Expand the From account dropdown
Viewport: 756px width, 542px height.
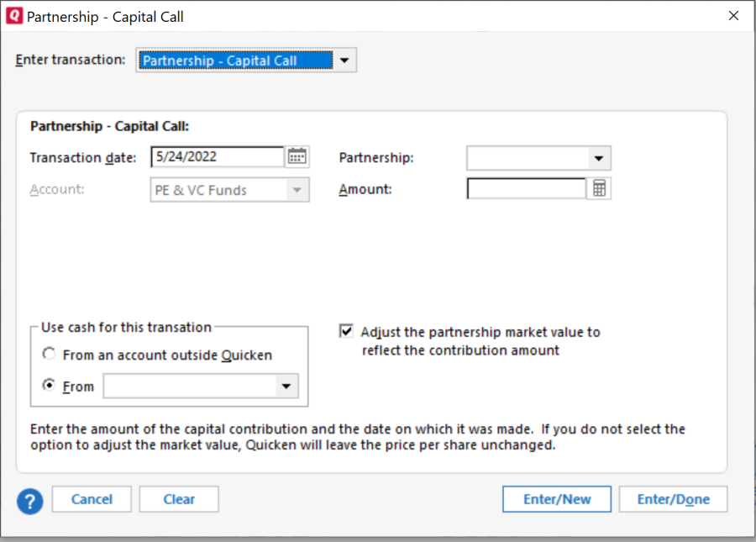coord(286,387)
